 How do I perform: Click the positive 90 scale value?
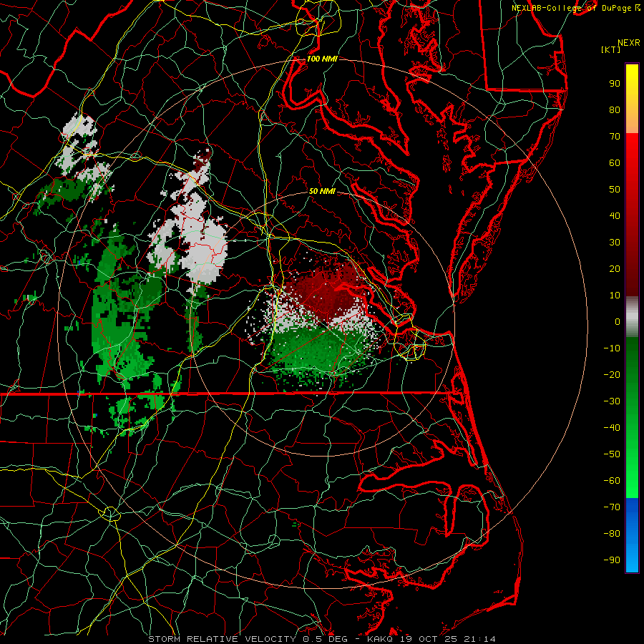615,84
